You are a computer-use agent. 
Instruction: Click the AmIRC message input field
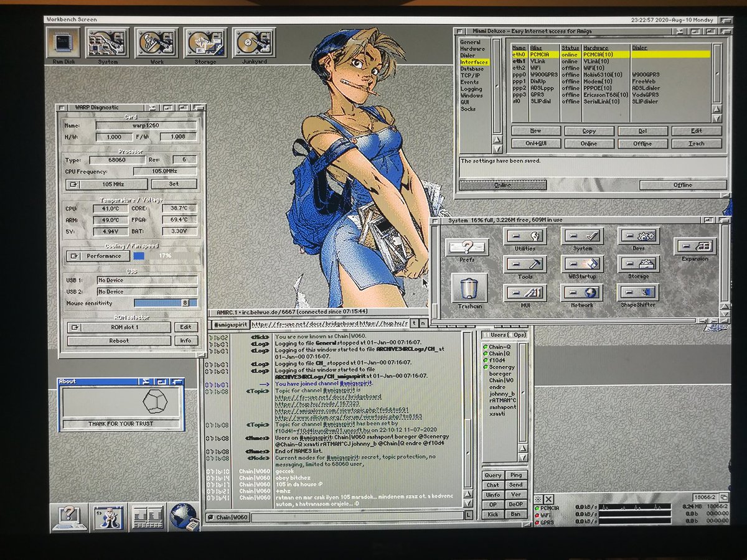point(358,517)
